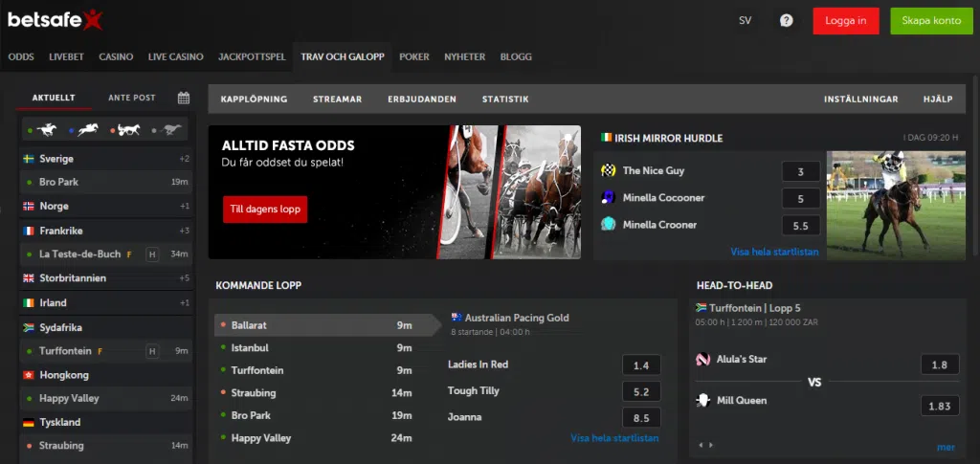Select Istanbul in upcoming races list
980x464 pixels.
[x=316, y=348]
